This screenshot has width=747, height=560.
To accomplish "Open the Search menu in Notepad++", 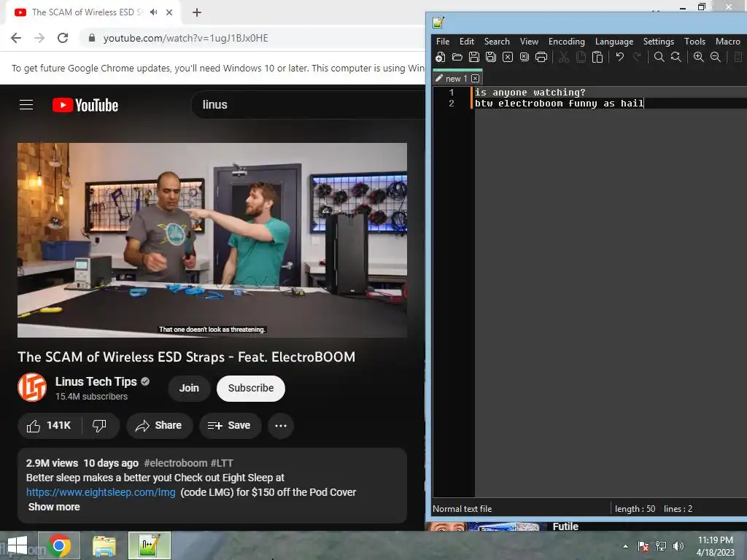I will tap(497, 42).
